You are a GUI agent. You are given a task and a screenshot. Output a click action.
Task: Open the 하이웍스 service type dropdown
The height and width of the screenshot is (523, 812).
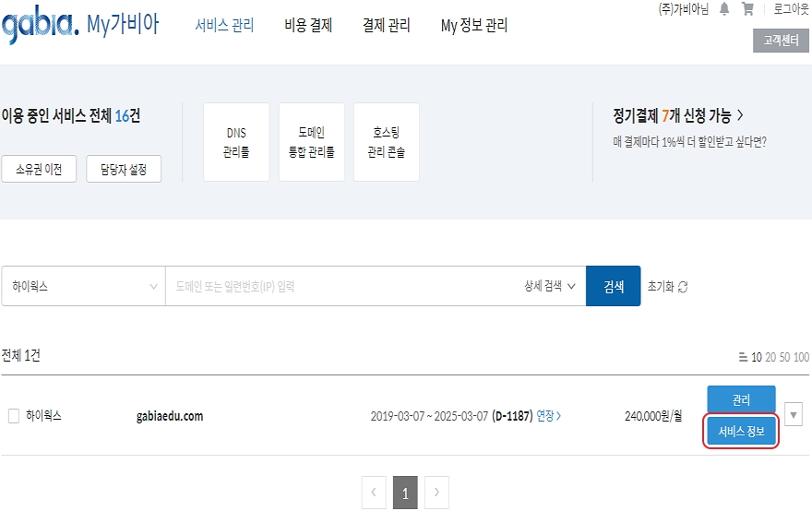tap(83, 287)
